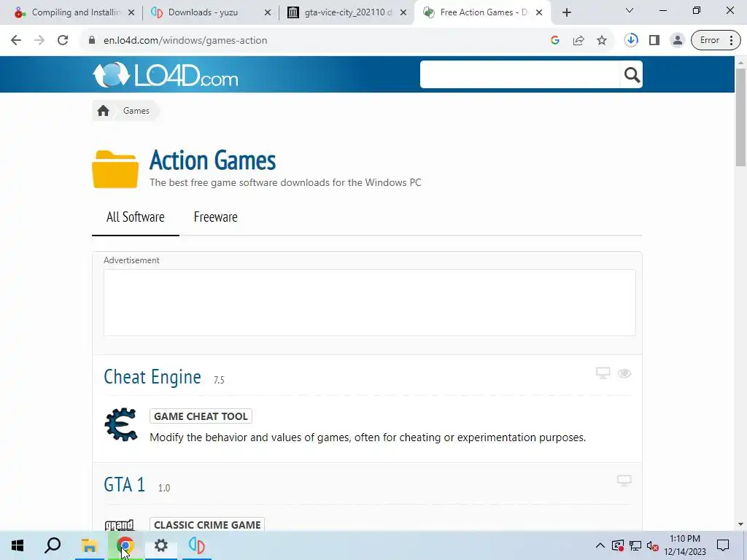Open the GTA 1 title link
Viewport: 747px width, 560px height.
(x=124, y=485)
